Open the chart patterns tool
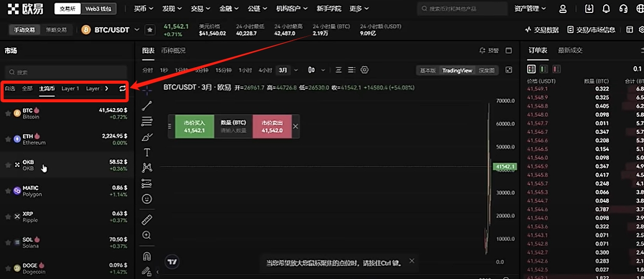Viewport: 644px width, 279px height. pyautogui.click(x=147, y=167)
